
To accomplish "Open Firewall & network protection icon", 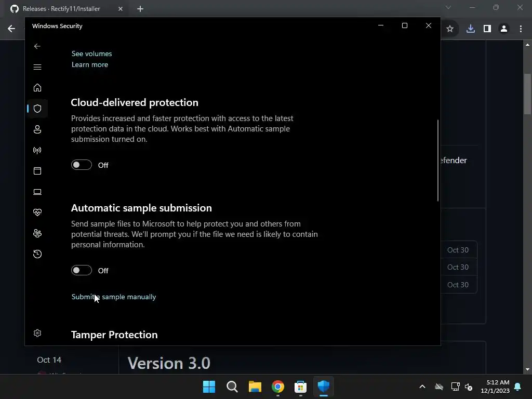I will [x=37, y=150].
